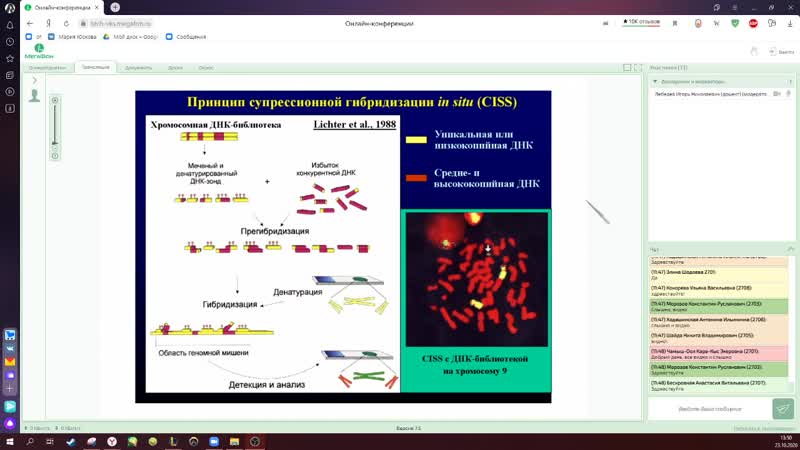Viewport: 800px width, 450px height.
Task: Click the participant avatar icon in sidebar
Action: 35,96
